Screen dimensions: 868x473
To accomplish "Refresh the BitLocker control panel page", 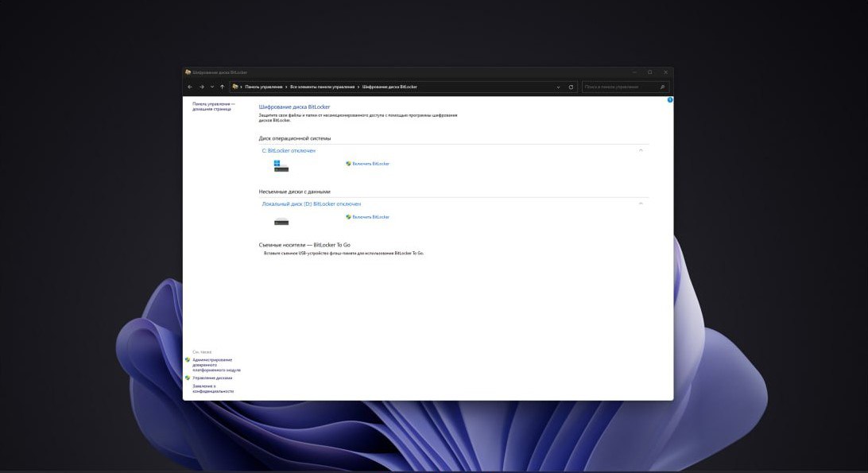I will tap(571, 87).
